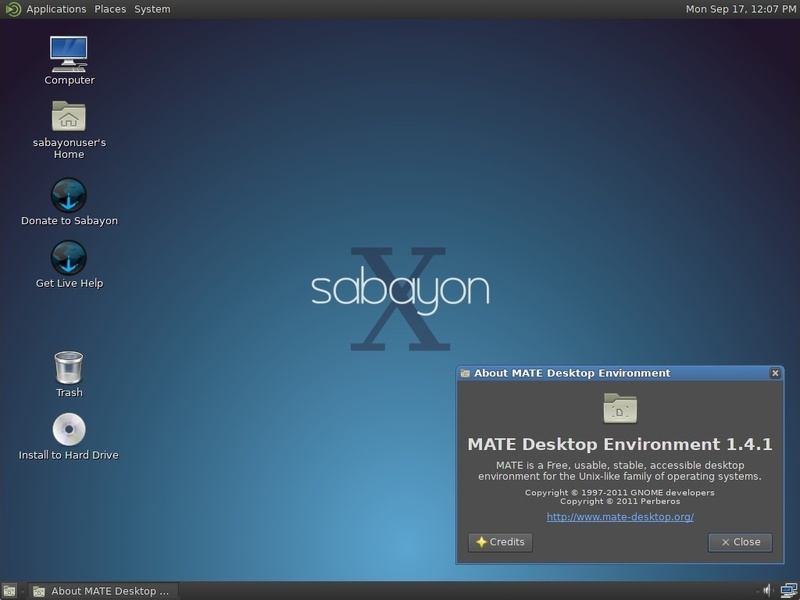Screen dimensions: 800x600
Task: Click the Close button in About dialog
Action: tap(740, 542)
